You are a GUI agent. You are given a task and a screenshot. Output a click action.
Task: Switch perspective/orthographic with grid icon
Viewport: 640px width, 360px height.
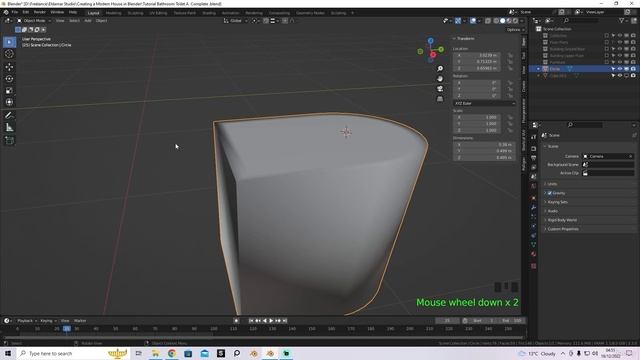440,99
